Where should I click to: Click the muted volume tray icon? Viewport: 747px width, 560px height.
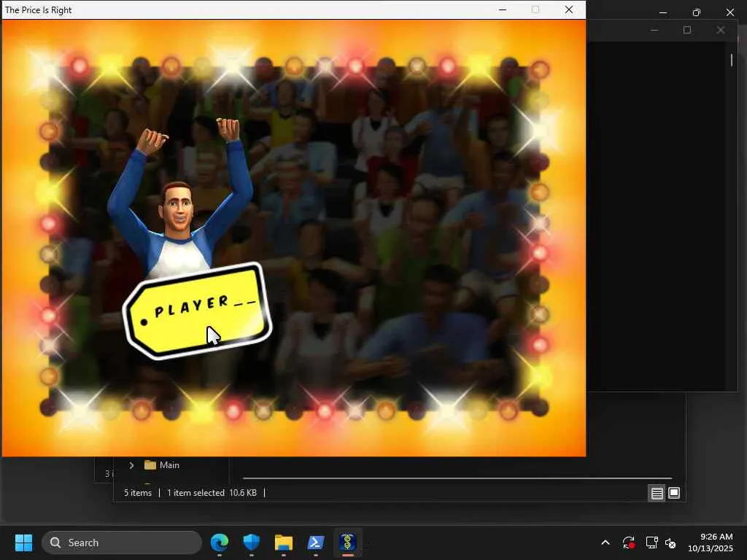tap(670, 542)
